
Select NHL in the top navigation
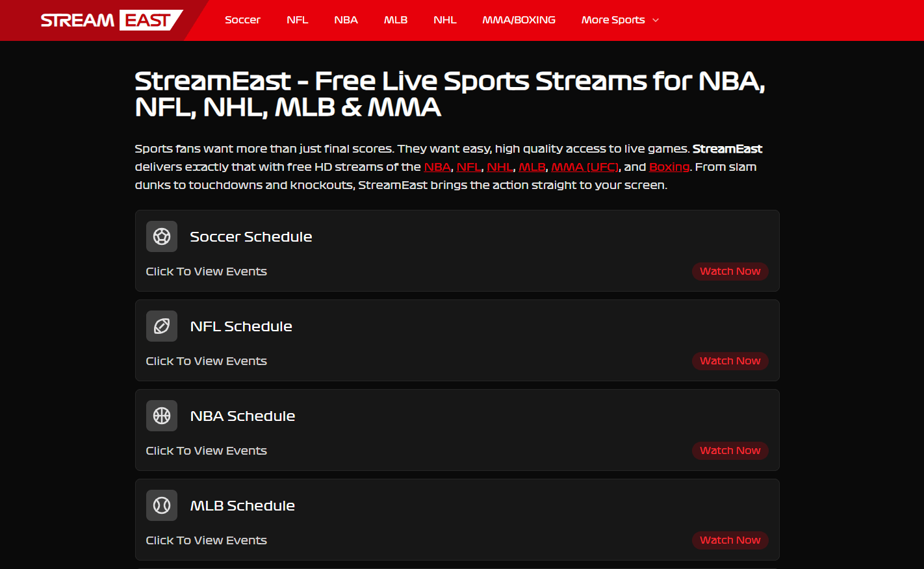(x=445, y=20)
